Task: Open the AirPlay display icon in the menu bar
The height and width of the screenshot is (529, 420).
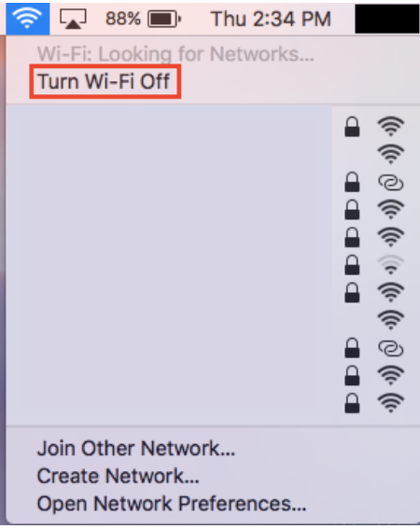Action: [x=73, y=19]
